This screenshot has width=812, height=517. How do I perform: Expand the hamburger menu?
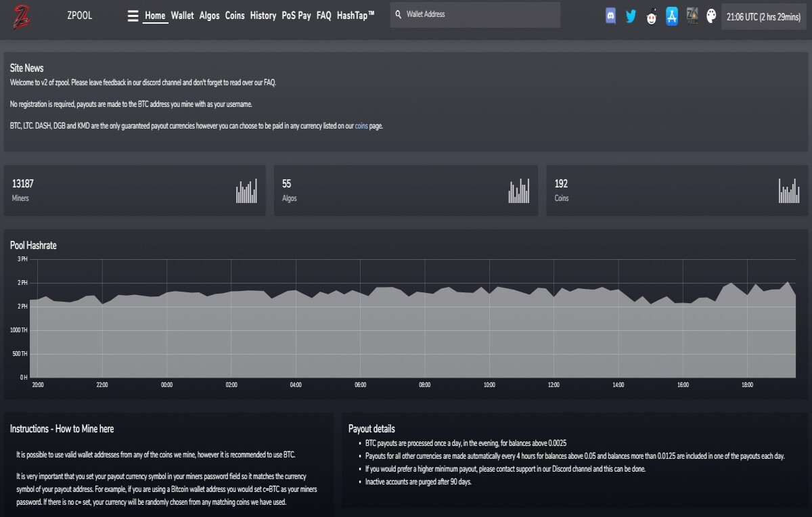point(133,16)
